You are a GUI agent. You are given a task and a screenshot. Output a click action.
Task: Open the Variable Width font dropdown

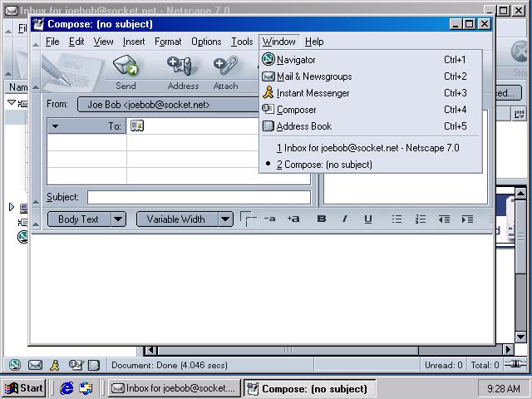coord(225,219)
